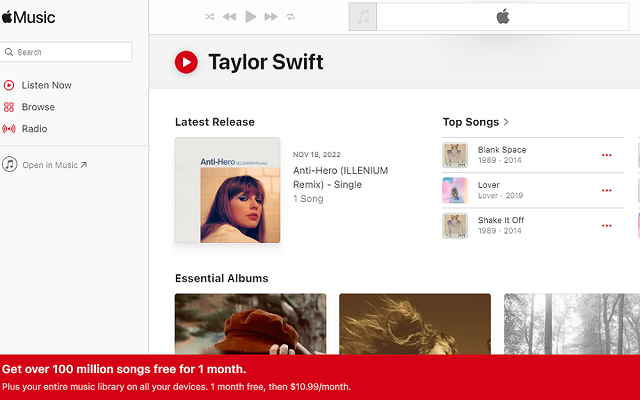The image size is (640, 400).
Task: Open Anti-Hero (ILLENIUM Remix) - Single title
Action: coord(340,178)
